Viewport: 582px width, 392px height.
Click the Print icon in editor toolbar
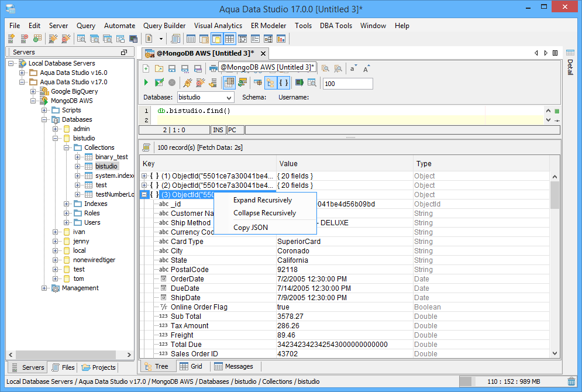[213, 68]
